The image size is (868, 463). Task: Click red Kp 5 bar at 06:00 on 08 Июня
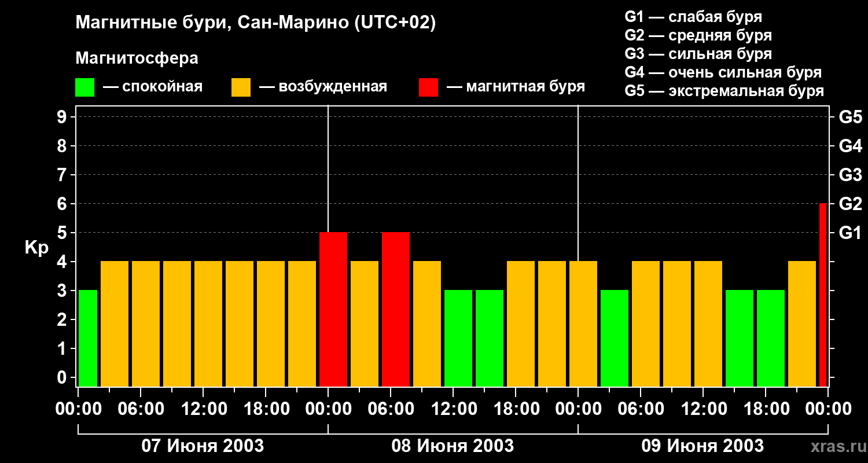396,310
